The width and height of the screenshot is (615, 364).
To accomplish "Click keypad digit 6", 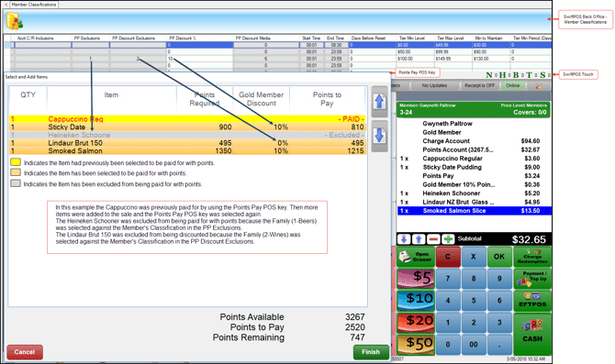I will click(499, 301).
